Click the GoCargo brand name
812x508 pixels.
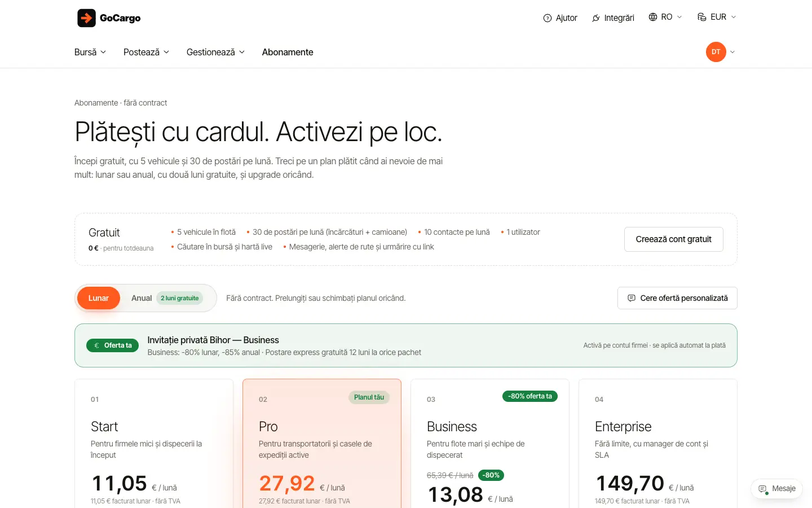(x=120, y=18)
